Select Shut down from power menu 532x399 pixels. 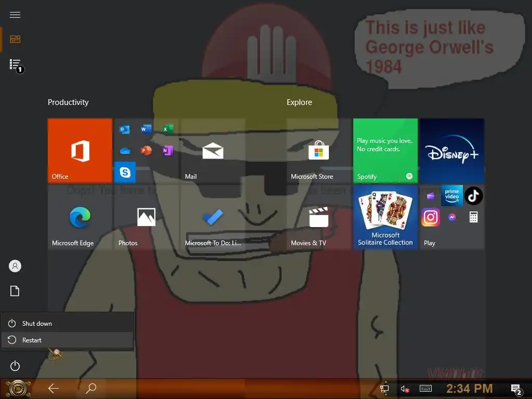(x=67, y=323)
